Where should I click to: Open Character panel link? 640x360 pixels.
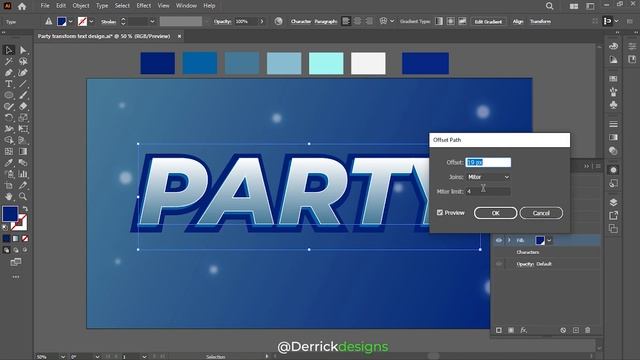(301, 22)
